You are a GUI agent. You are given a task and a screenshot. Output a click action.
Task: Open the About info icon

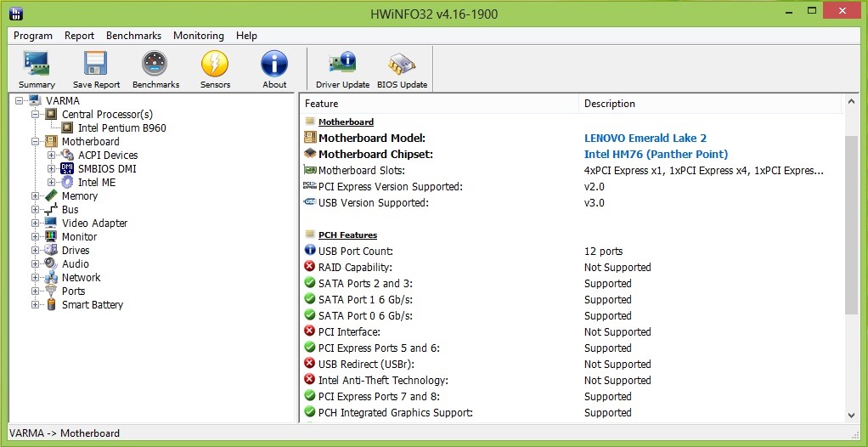[x=274, y=63]
